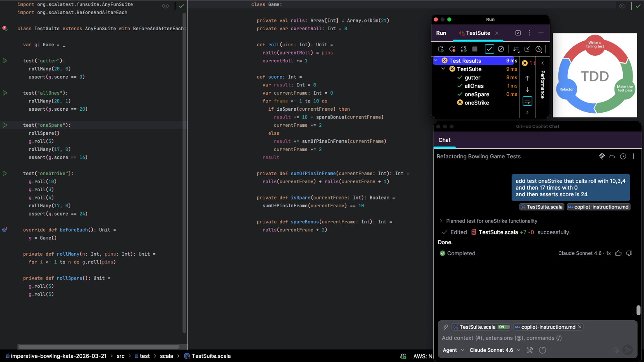Switch to the TestSuite run tab
This screenshot has width=644, height=362.
pyautogui.click(x=477, y=33)
